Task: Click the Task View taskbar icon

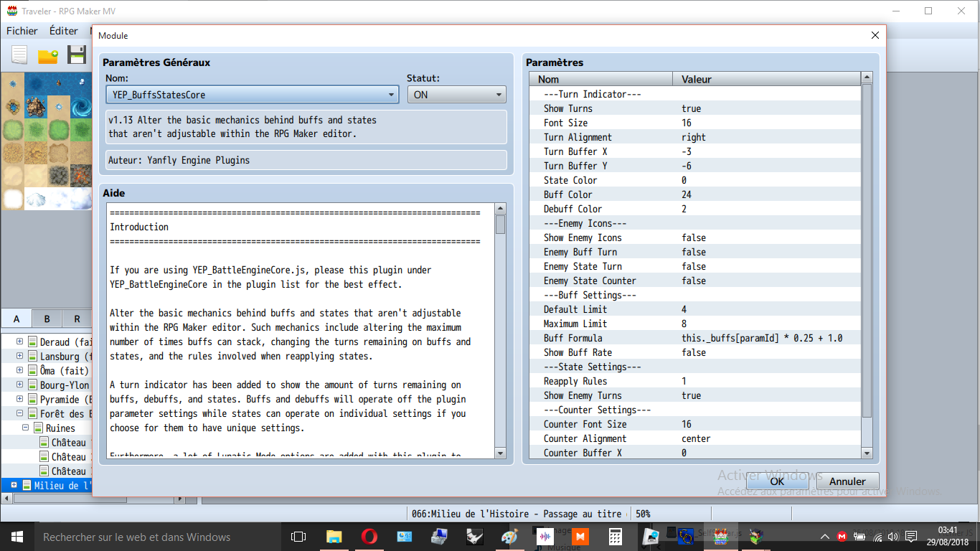Action: [x=298, y=536]
